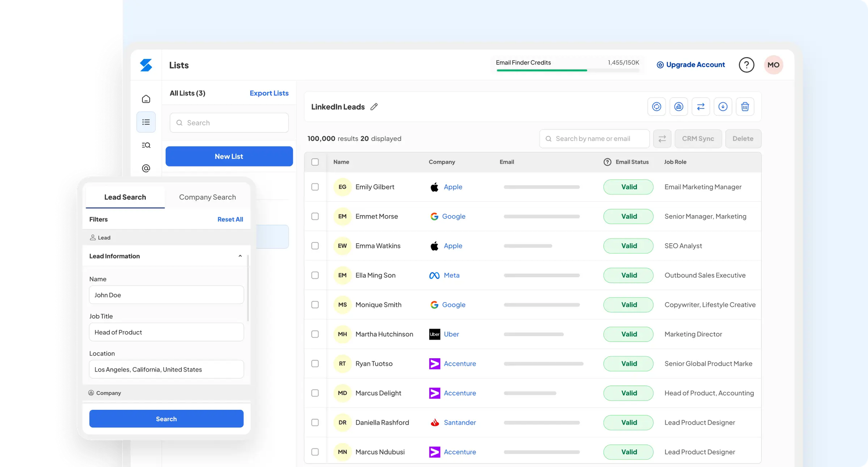This screenshot has width=868, height=467.
Task: Click the Job Role column header
Action: pos(675,162)
